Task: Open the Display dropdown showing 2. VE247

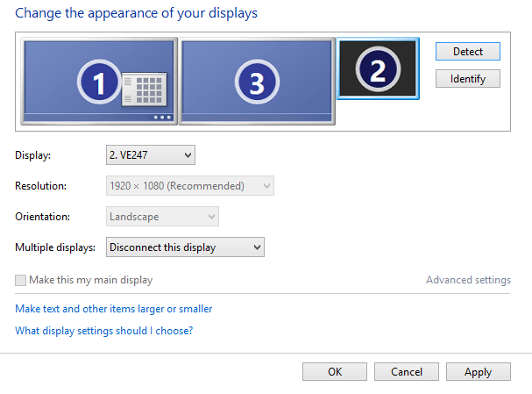Action: (x=150, y=155)
